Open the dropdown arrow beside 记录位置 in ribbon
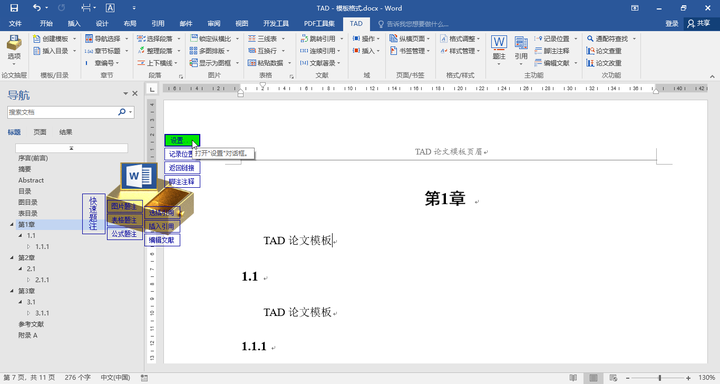 pyautogui.click(x=576, y=39)
